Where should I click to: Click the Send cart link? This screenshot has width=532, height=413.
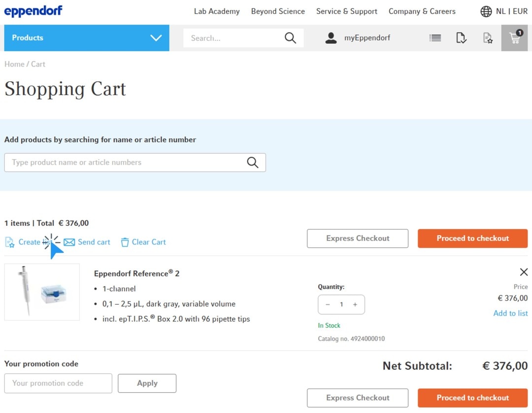point(87,242)
